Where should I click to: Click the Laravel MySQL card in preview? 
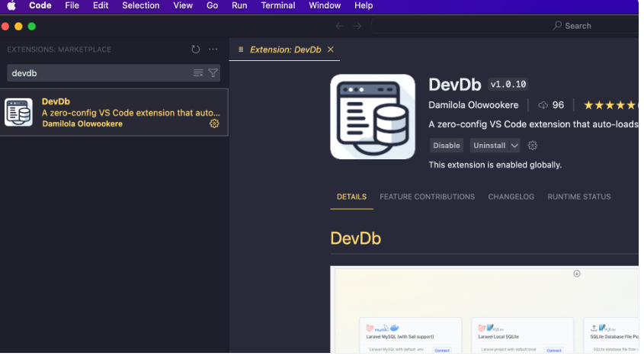click(x=410, y=335)
